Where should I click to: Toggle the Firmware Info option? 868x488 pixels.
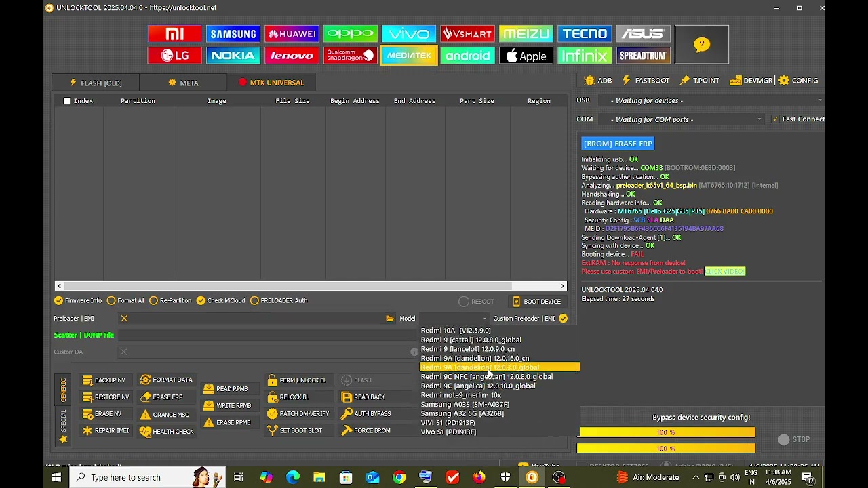click(78, 300)
